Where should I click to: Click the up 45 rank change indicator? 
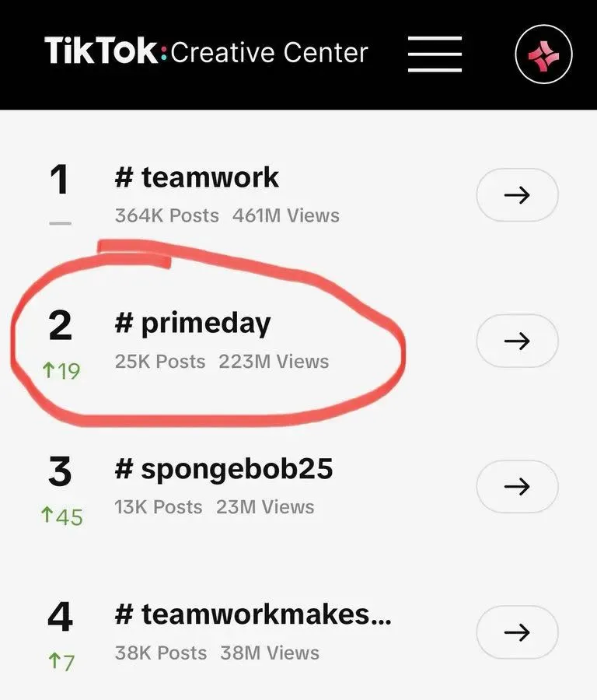tap(62, 516)
